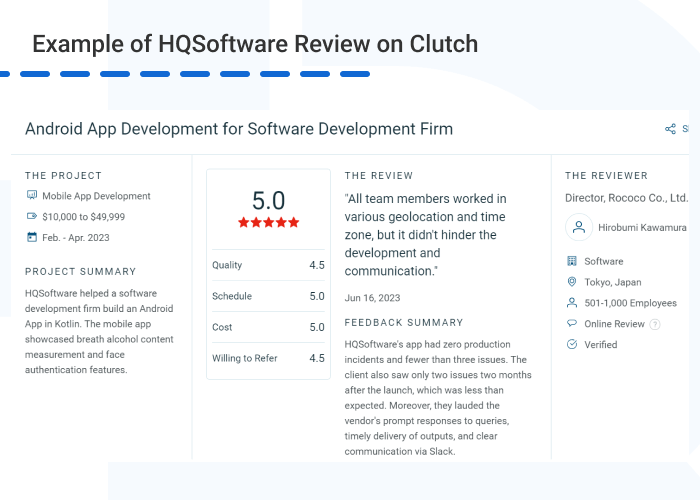This screenshot has width=700, height=500.
Task: Click Director, Rococo Co., Ltd. text
Action: tap(626, 198)
